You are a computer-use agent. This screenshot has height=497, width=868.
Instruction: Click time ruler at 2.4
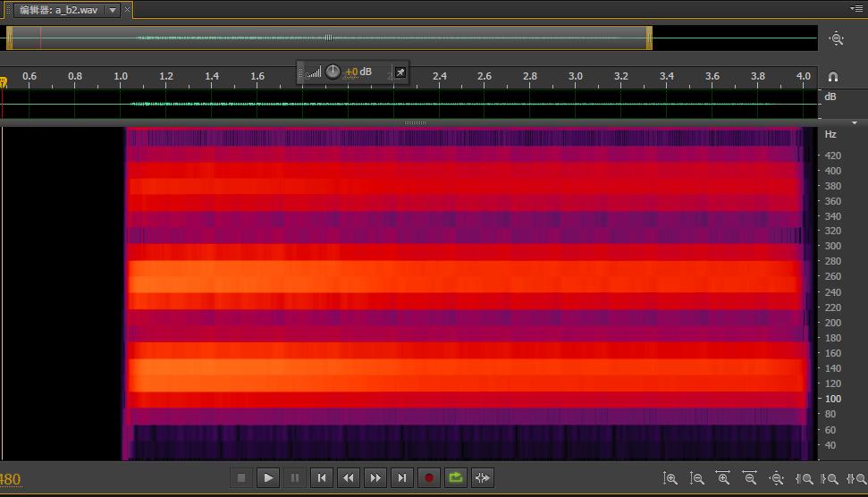click(439, 76)
